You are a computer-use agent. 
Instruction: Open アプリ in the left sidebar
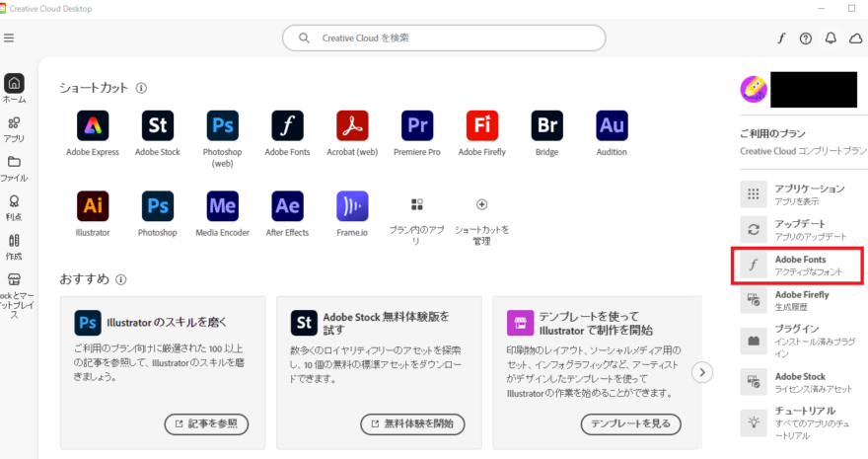14,129
